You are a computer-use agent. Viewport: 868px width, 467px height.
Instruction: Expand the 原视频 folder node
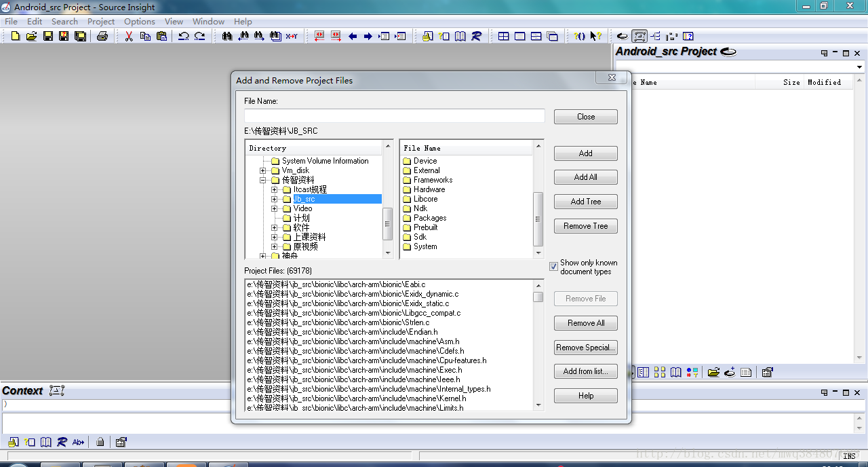pos(275,246)
